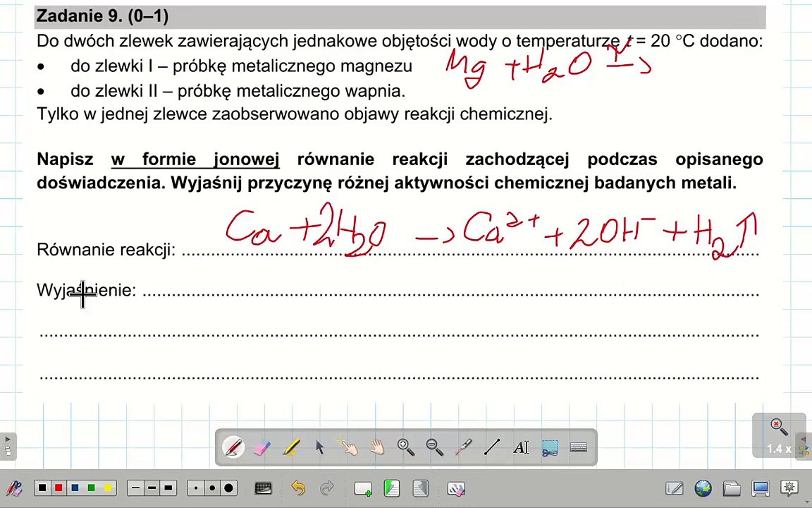This screenshot has height=508, width=812.
Task: Open the settings gear icon
Action: pyautogui.click(x=789, y=488)
